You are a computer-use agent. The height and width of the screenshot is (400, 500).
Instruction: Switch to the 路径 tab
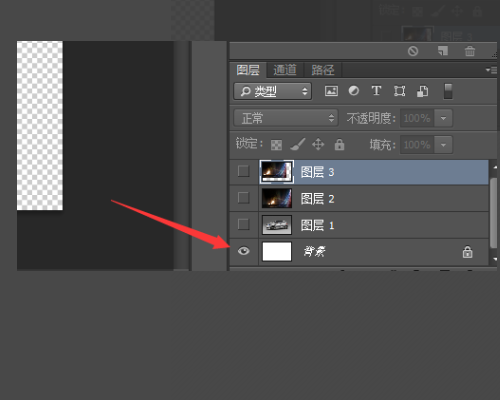point(323,70)
